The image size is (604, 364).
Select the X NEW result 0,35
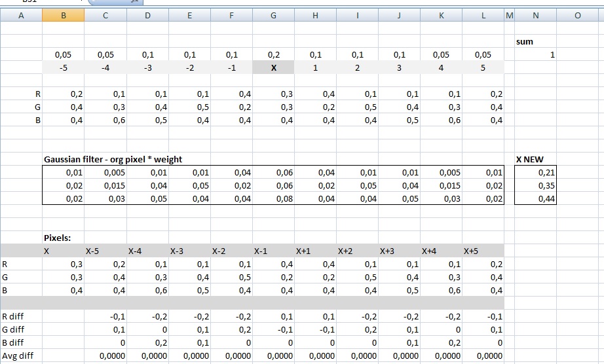pyautogui.click(x=536, y=186)
